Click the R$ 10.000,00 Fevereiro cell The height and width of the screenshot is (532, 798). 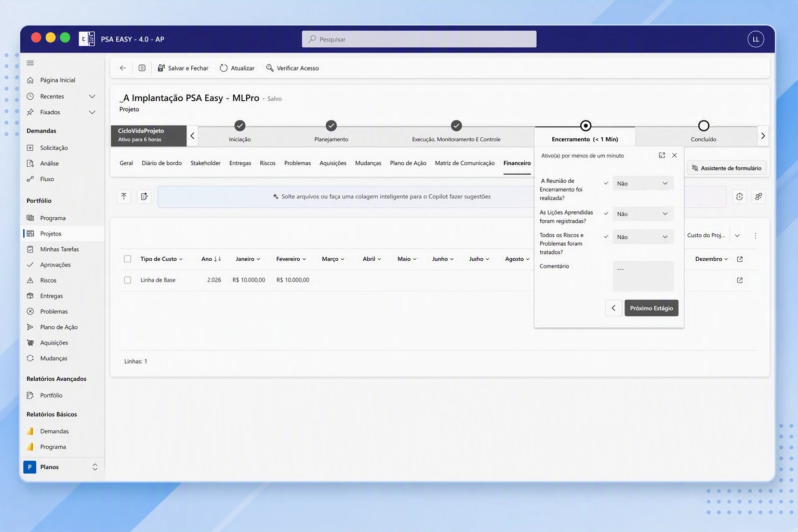[x=292, y=280]
